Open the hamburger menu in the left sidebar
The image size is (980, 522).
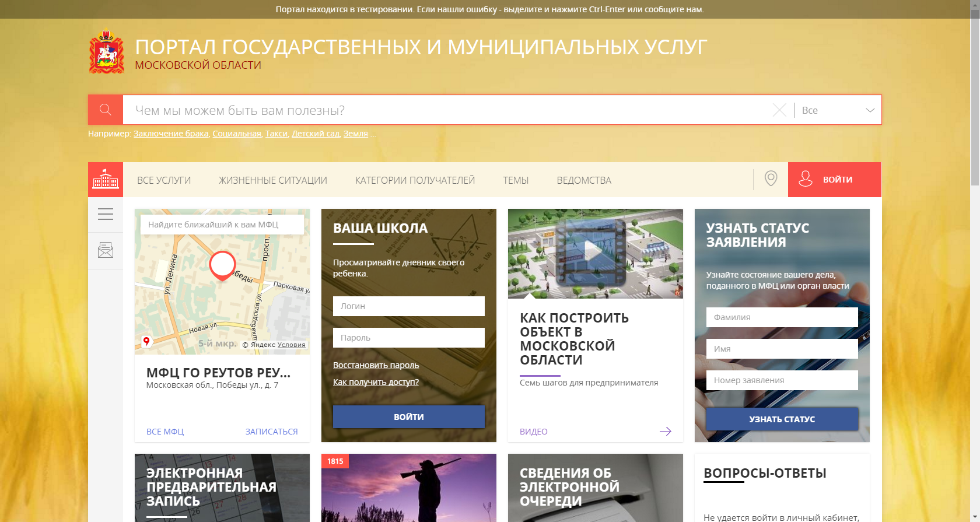pyautogui.click(x=106, y=214)
